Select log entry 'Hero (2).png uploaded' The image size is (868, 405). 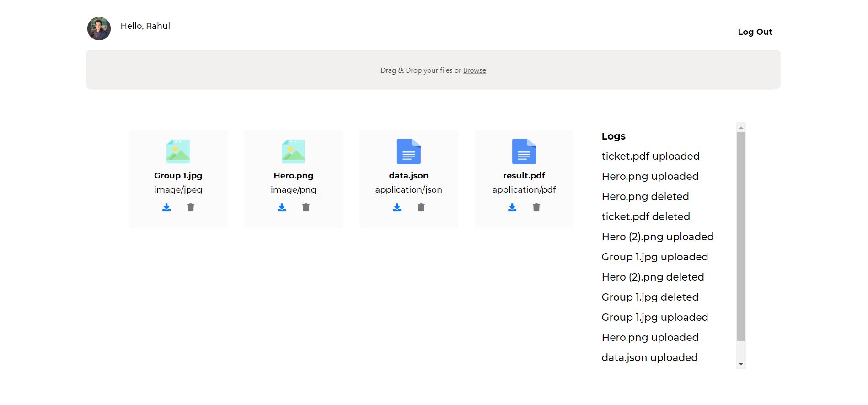pyautogui.click(x=658, y=237)
